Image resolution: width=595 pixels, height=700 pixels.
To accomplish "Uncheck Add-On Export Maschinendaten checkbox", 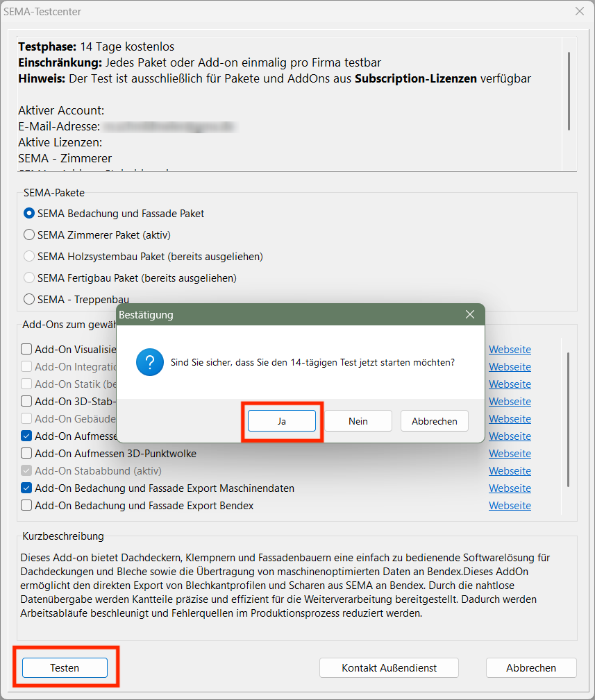I will [26, 488].
